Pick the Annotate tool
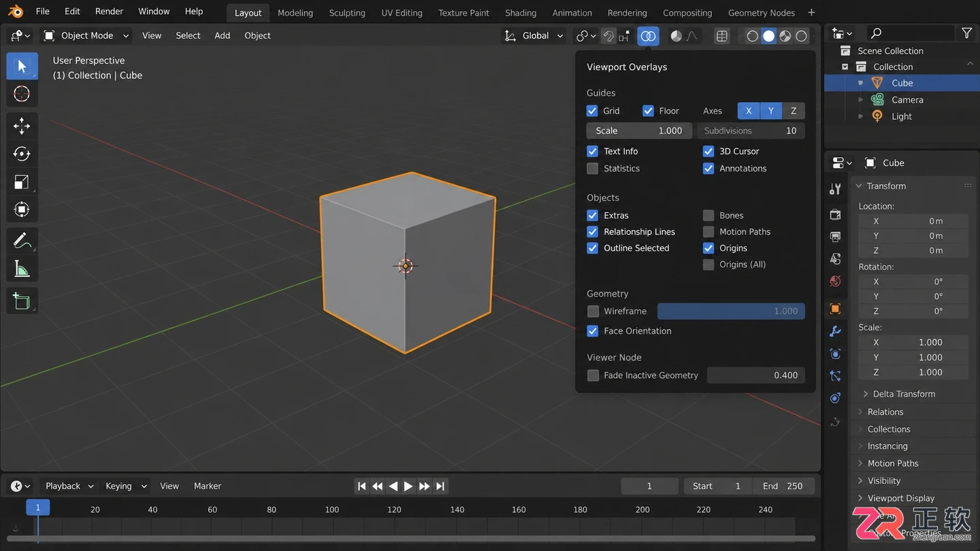Screen dimensions: 980x551 click(x=22, y=241)
